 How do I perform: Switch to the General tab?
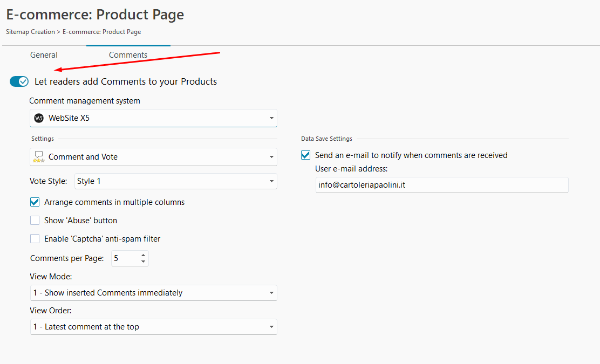(x=44, y=55)
